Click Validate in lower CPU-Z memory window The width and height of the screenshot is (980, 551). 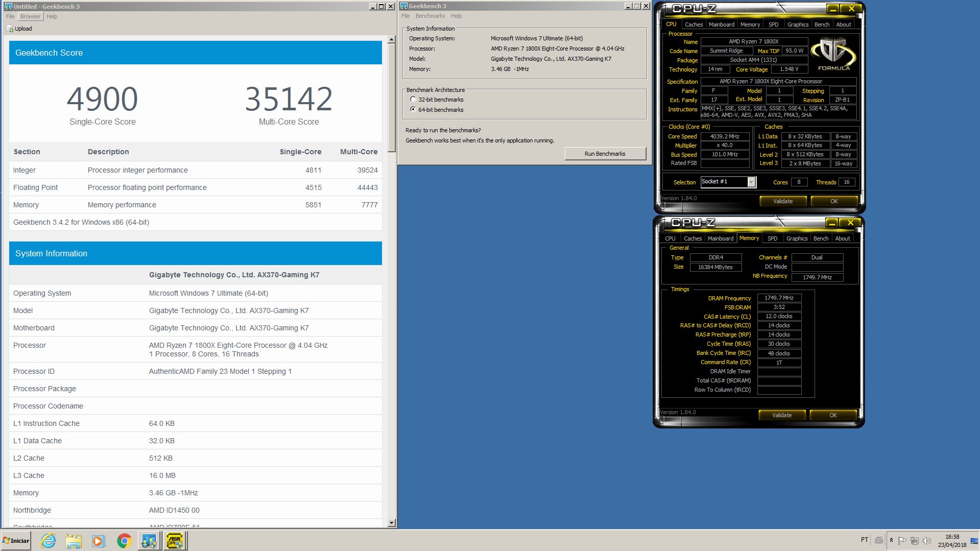click(782, 415)
